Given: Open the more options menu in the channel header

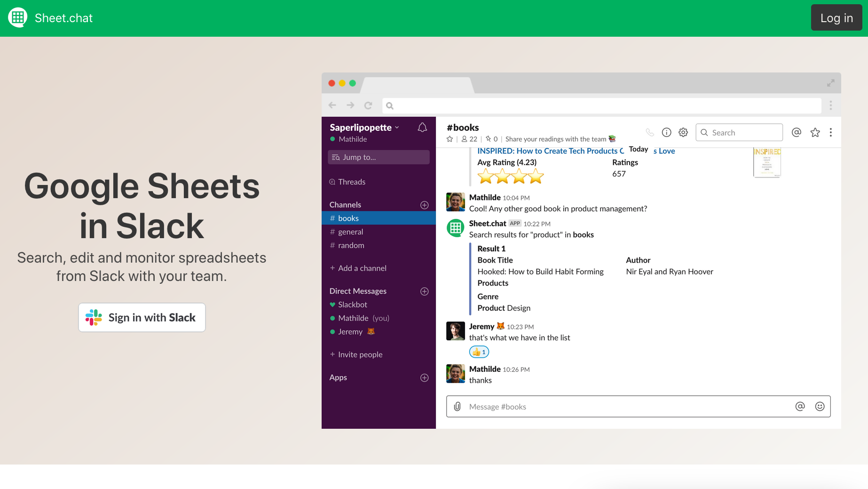Looking at the screenshot, I should (831, 132).
